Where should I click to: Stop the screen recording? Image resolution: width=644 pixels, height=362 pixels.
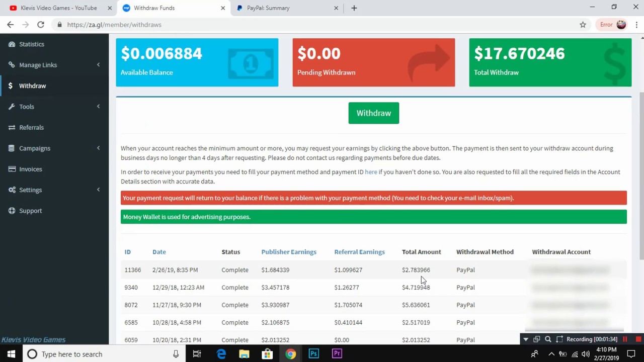638,339
